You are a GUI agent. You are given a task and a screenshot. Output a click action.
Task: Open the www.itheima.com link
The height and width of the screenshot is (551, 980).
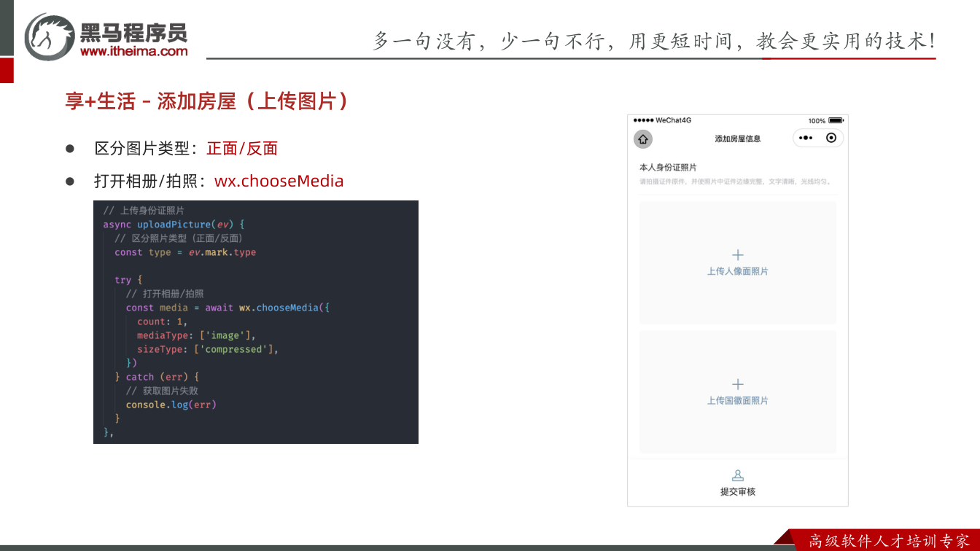tap(133, 51)
